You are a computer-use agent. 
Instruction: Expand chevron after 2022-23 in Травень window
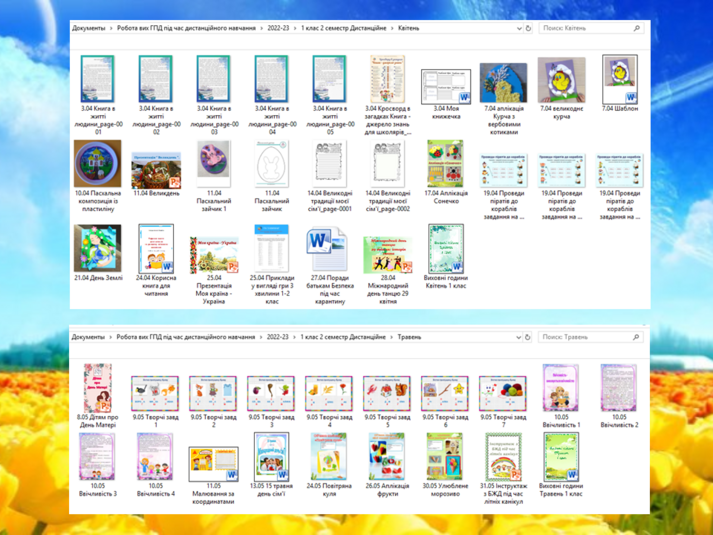[295, 337]
